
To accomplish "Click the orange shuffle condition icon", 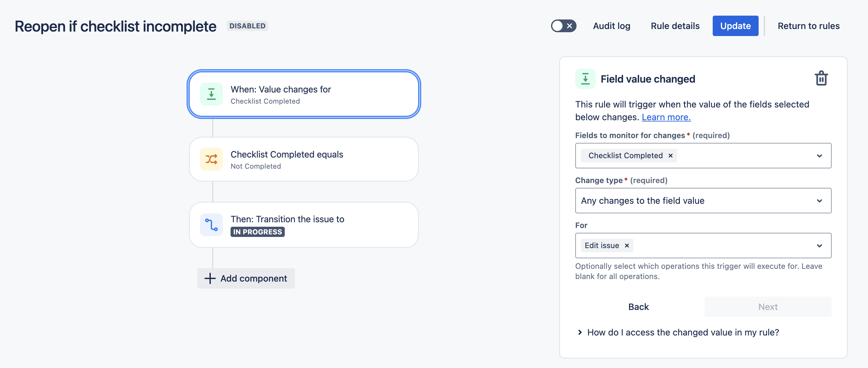I will click(211, 159).
